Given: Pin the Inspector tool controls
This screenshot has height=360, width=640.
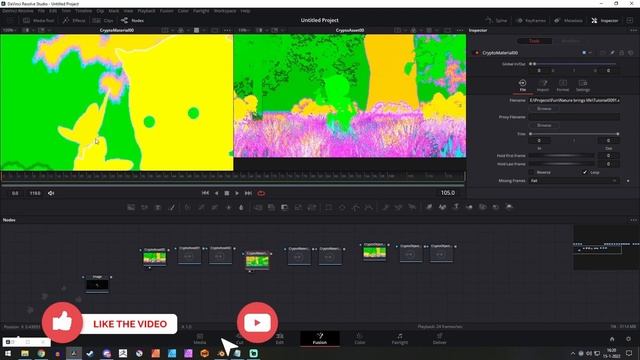Looking at the screenshot, I should [x=612, y=53].
